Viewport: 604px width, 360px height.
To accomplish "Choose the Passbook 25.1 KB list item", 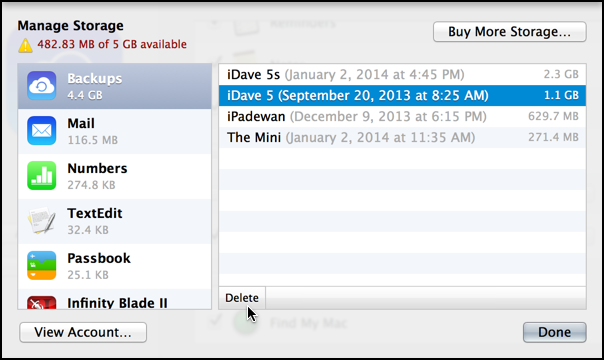I will click(x=115, y=266).
